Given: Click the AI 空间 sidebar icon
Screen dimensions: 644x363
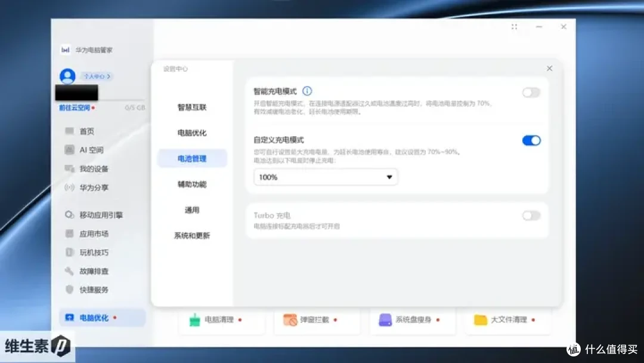Looking at the screenshot, I should (69, 150).
